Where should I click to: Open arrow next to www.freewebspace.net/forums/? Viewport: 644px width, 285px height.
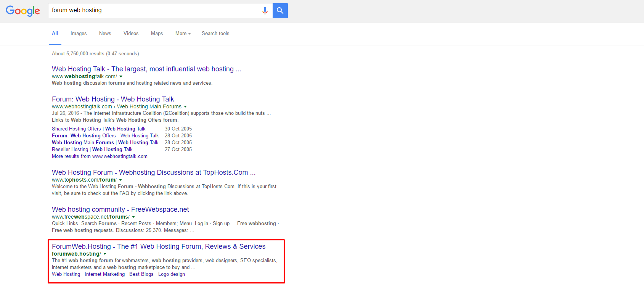tap(133, 217)
